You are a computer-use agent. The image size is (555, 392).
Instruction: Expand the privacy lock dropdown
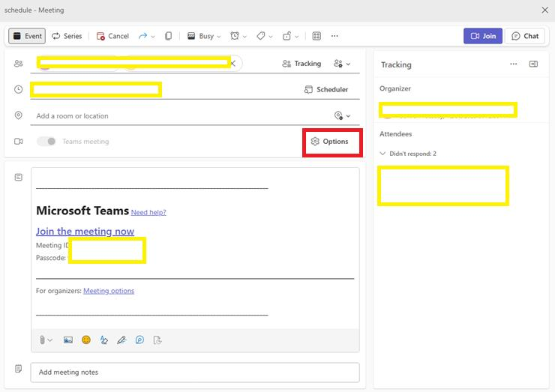click(x=296, y=37)
